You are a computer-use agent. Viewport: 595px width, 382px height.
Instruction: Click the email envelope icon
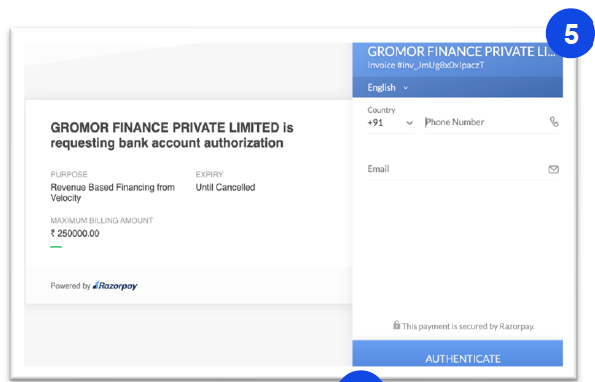554,169
